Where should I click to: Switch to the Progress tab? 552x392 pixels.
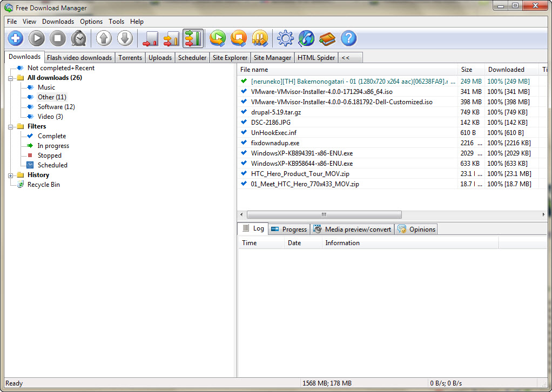coord(289,229)
